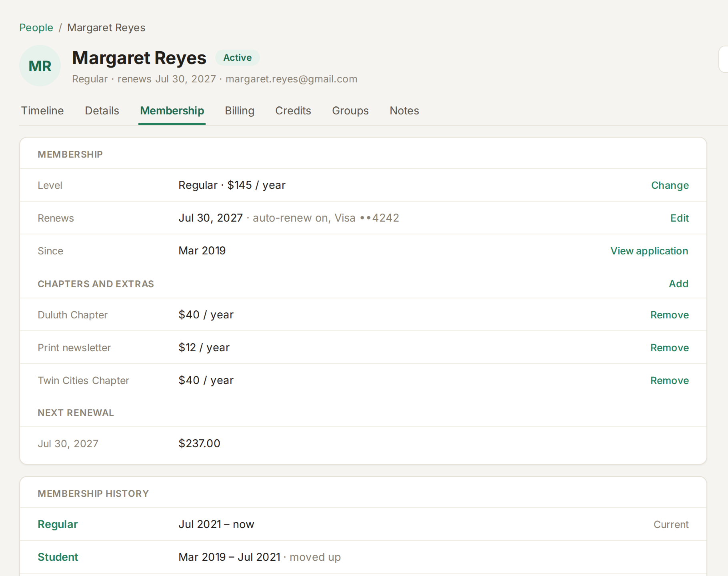Click the Active status badge

pyautogui.click(x=238, y=58)
